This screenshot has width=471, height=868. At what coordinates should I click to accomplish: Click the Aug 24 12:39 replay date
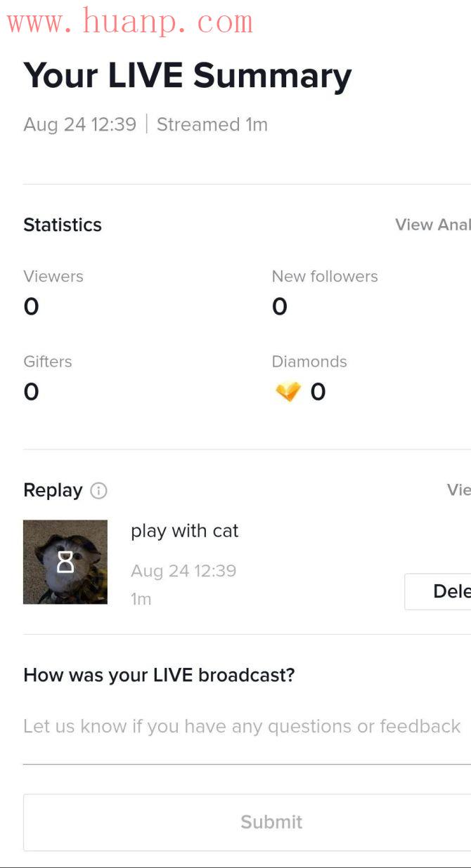coord(183,571)
